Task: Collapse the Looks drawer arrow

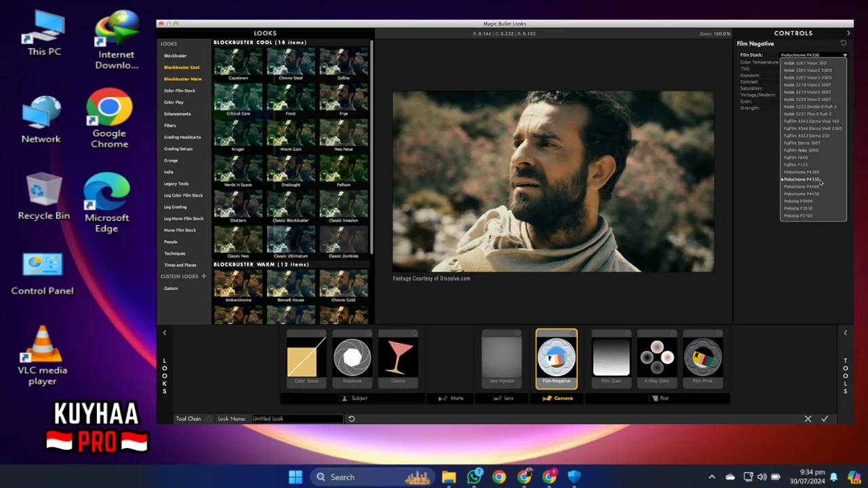Action: pyautogui.click(x=164, y=333)
